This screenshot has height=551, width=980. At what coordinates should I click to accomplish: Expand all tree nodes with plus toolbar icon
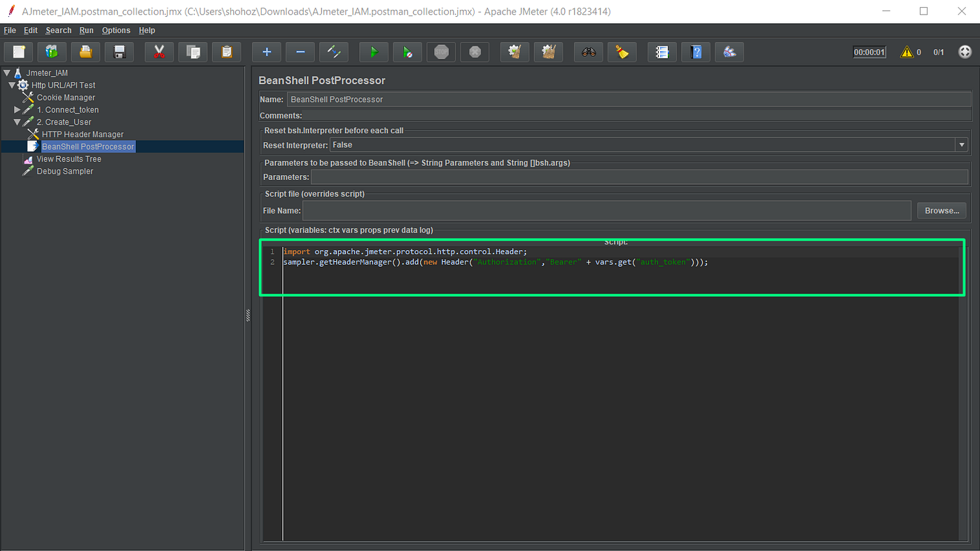[266, 52]
